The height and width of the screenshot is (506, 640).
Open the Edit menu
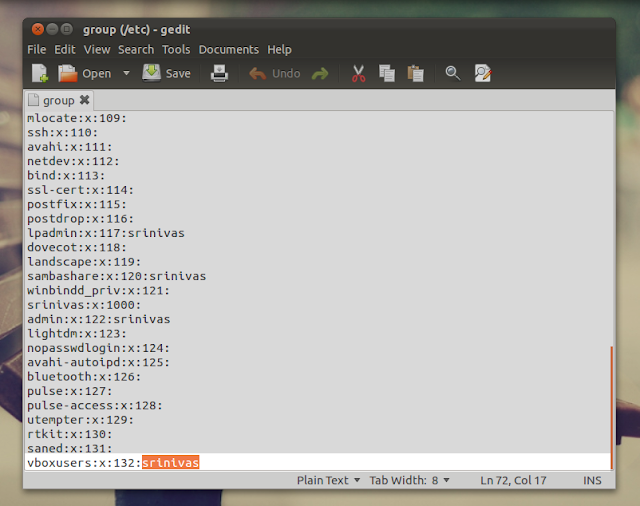[x=65, y=49]
